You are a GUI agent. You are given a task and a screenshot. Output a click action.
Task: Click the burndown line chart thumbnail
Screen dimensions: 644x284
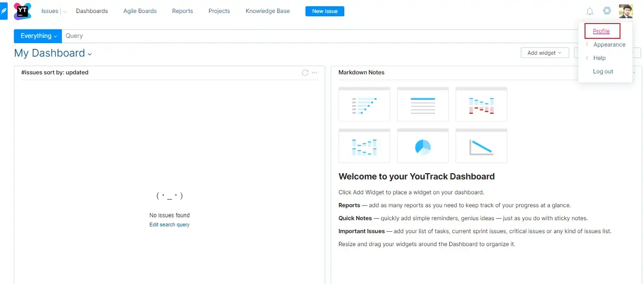coord(481,146)
